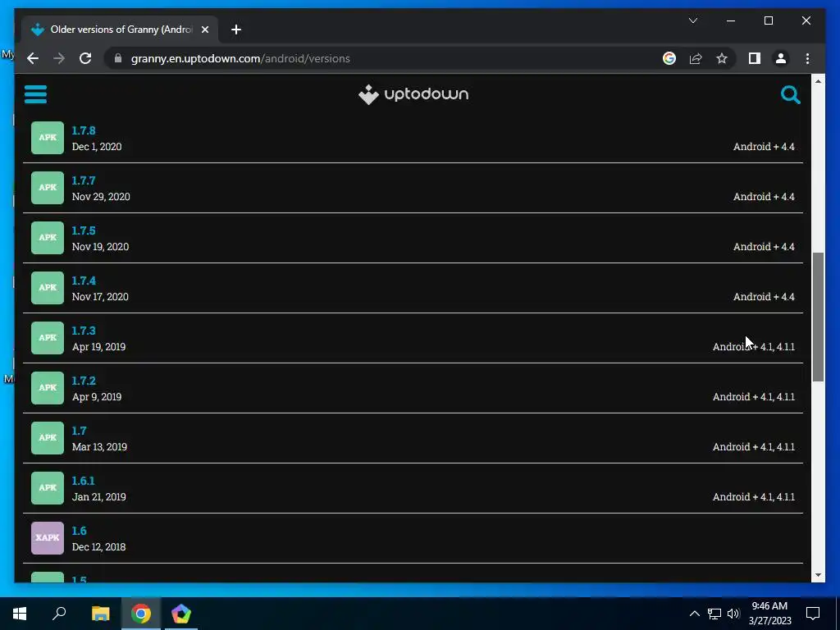Open the Chrome side panel
The image size is (840, 630).
(x=755, y=58)
